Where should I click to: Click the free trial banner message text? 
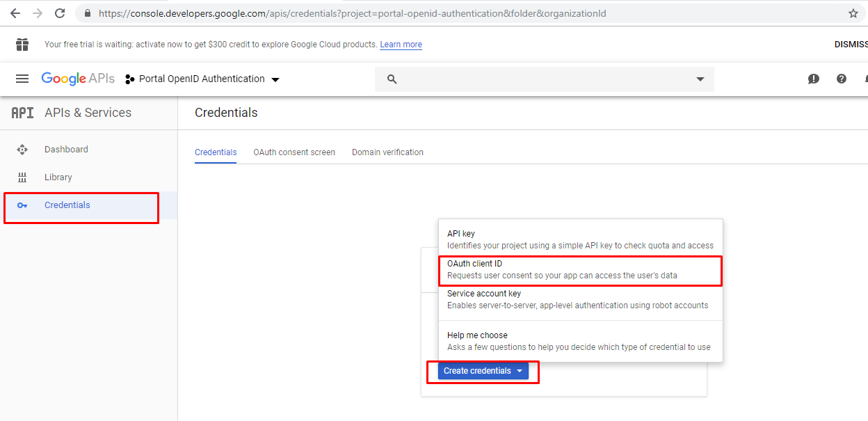(x=211, y=45)
